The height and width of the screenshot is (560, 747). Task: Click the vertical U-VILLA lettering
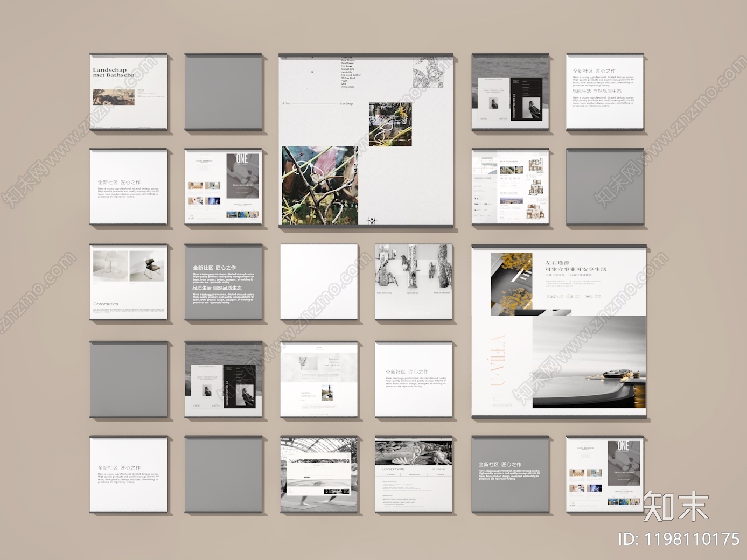499,360
